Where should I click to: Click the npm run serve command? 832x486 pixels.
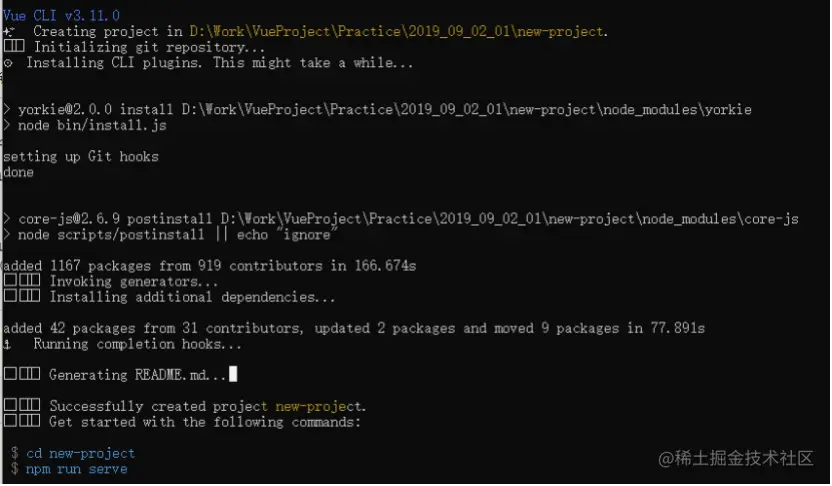(x=76, y=470)
